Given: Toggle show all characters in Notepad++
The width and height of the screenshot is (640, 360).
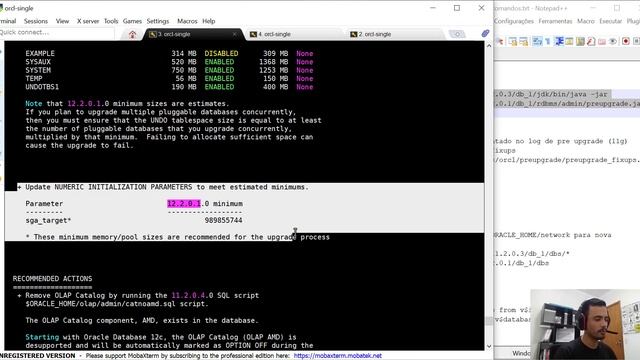Looking at the screenshot, I should pyautogui.click(x=548, y=41).
